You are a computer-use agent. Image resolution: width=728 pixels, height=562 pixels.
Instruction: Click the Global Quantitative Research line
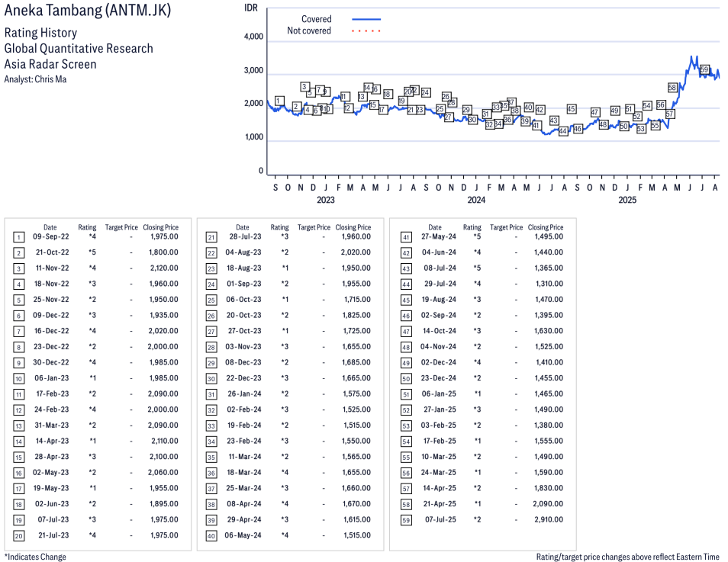tap(79, 49)
